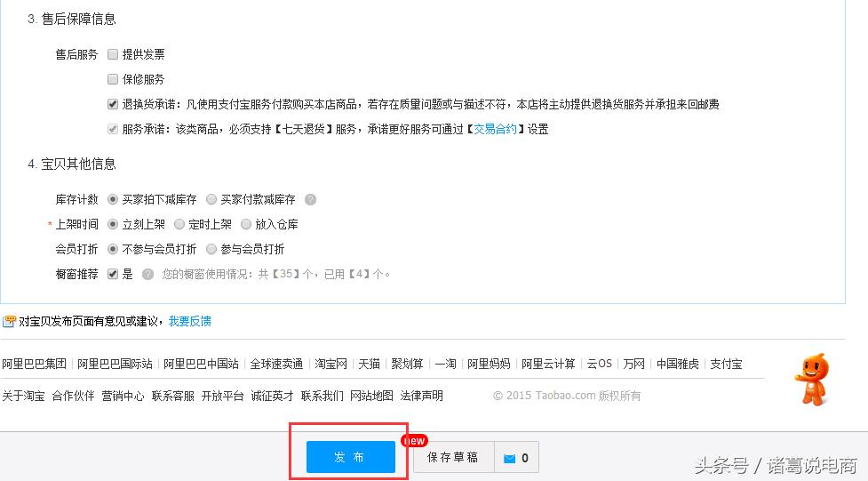Viewport: 868px width, 481px height.
Task: Click the 保存草稿 save draft button
Action: [x=453, y=457]
